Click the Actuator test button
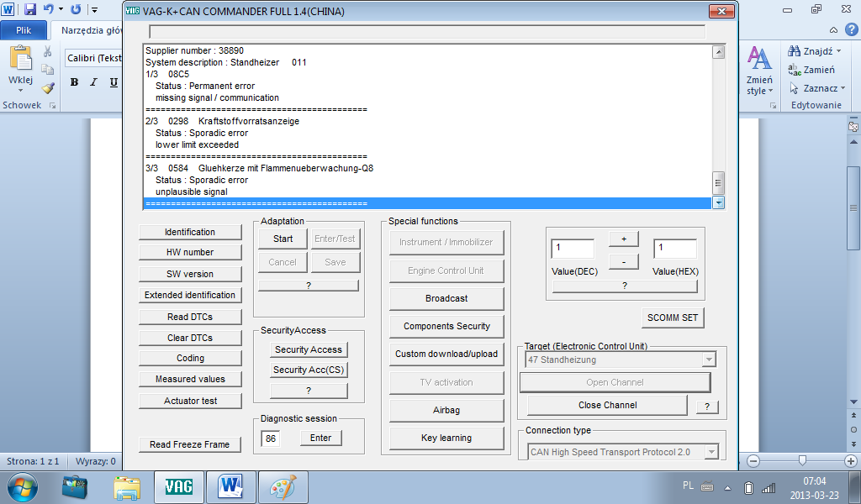861x504 pixels. [190, 401]
